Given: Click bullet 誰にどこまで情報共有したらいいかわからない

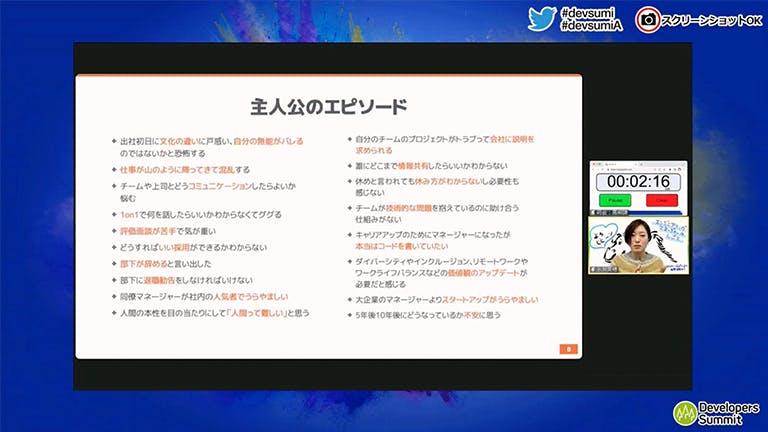Looking at the screenshot, I should [431, 166].
